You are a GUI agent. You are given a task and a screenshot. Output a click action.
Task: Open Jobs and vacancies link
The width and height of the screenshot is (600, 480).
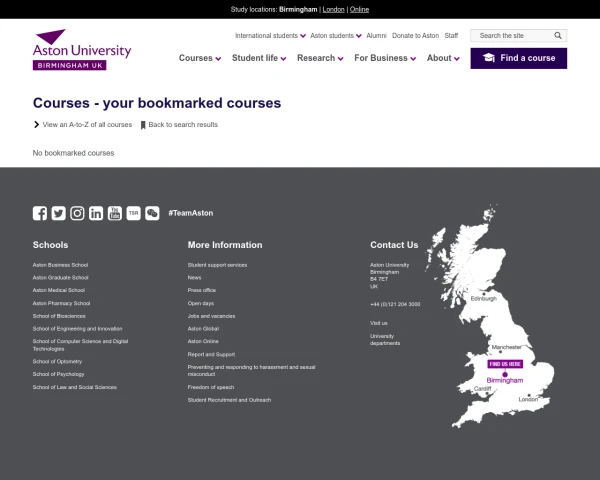click(211, 316)
